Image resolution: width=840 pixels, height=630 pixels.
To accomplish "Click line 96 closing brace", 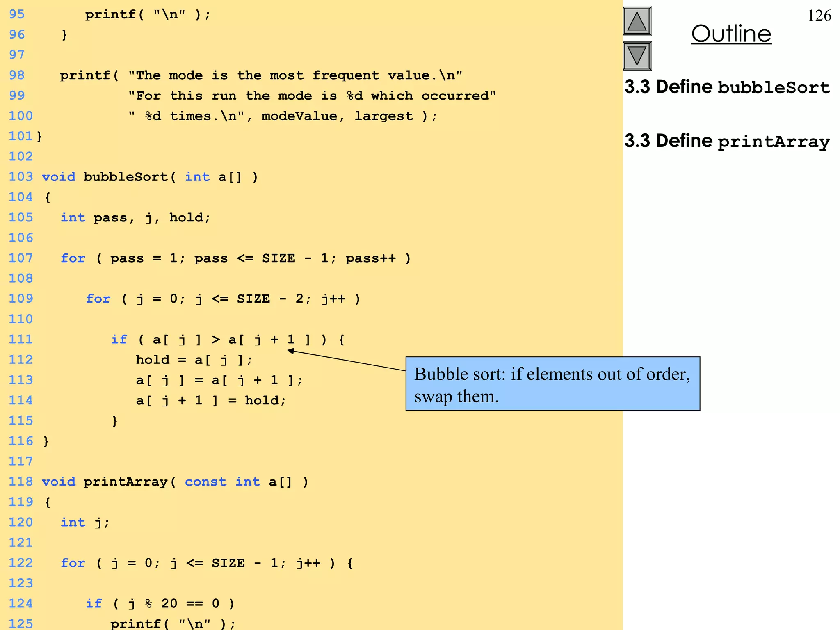I will click(x=64, y=35).
